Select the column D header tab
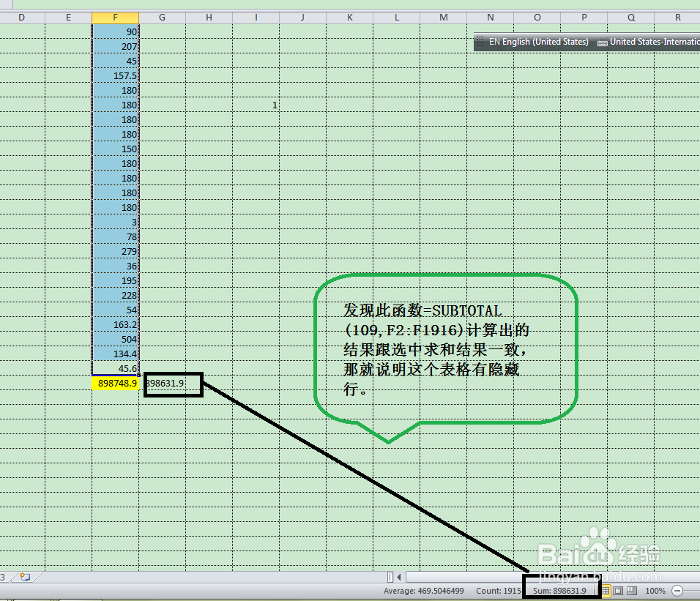This screenshot has height=601, width=700. point(22,17)
